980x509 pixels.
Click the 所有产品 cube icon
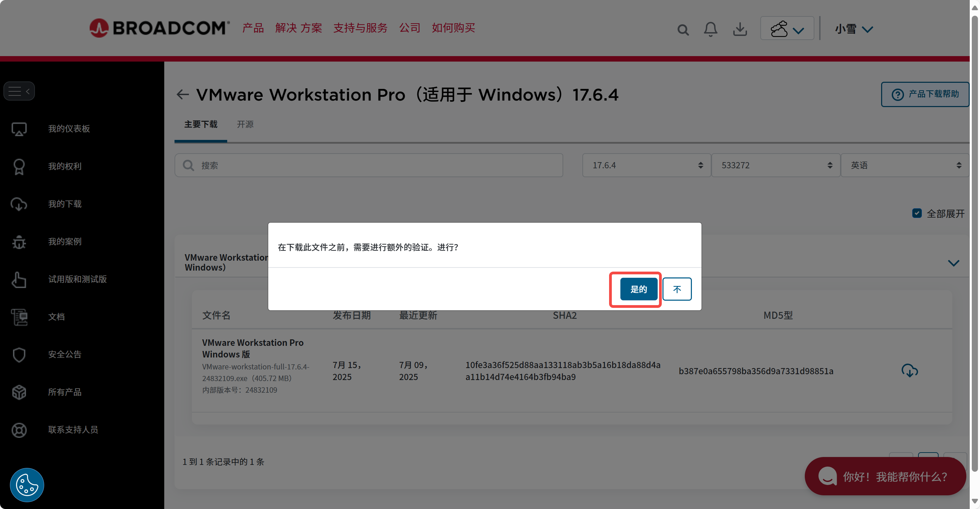pyautogui.click(x=19, y=392)
